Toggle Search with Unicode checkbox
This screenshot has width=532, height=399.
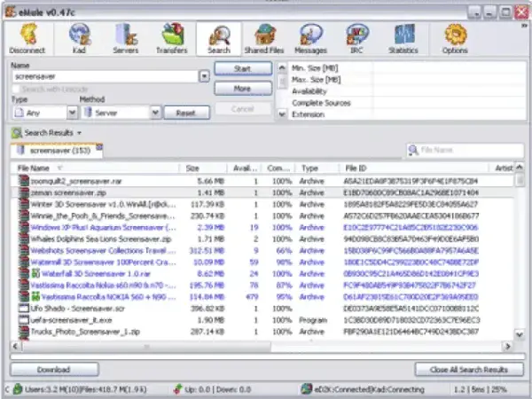16,90
